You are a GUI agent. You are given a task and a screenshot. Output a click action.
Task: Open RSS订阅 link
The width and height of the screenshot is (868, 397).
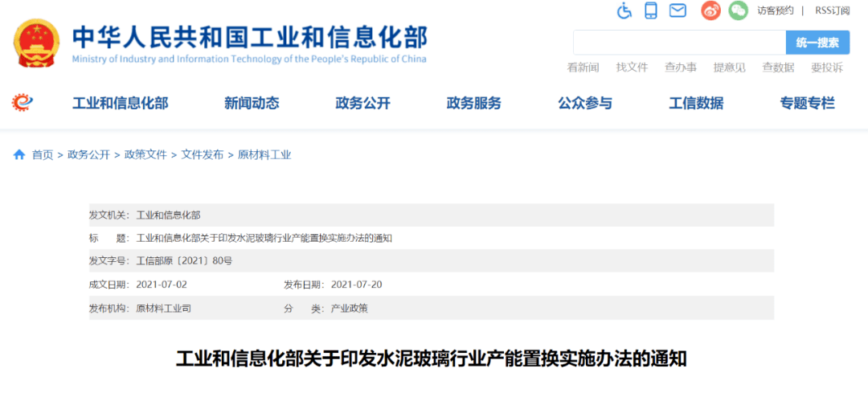point(832,10)
